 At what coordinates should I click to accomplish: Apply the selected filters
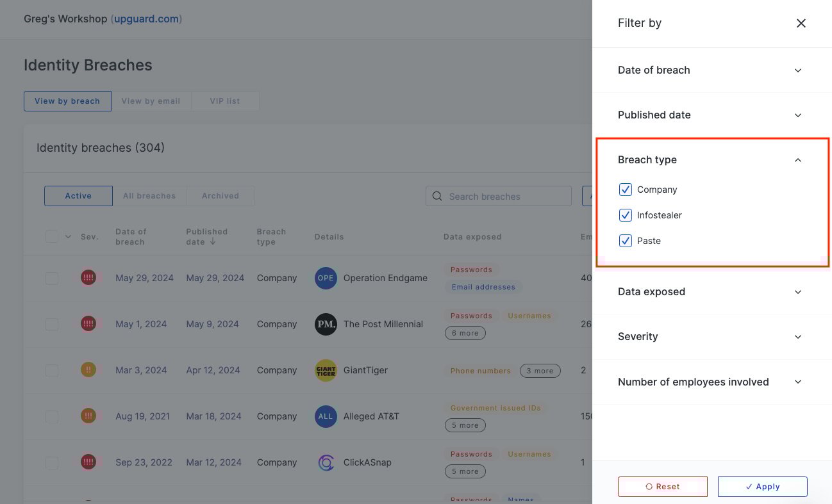click(763, 486)
